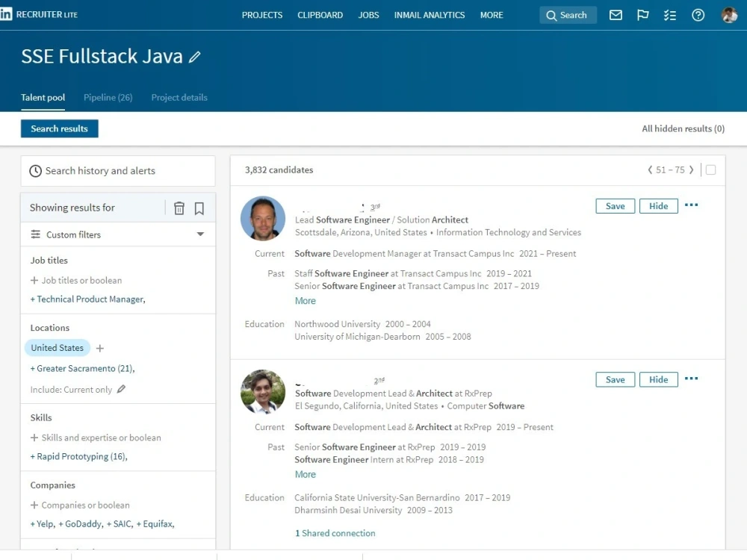Image resolution: width=747 pixels, height=560 pixels.
Task: Open the Scottsdale candidate's profile photo
Action: (x=263, y=219)
